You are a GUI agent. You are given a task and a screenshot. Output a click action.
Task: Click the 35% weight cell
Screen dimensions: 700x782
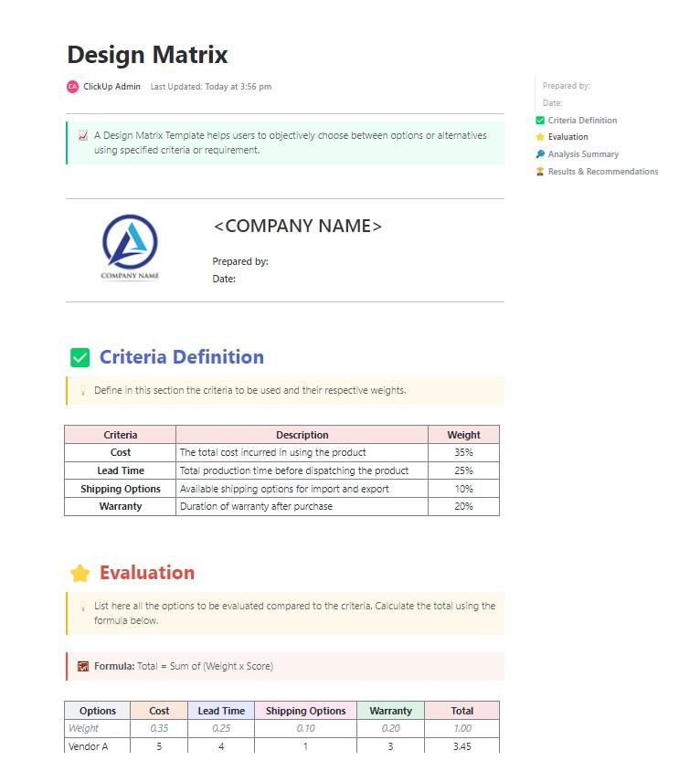click(x=463, y=452)
